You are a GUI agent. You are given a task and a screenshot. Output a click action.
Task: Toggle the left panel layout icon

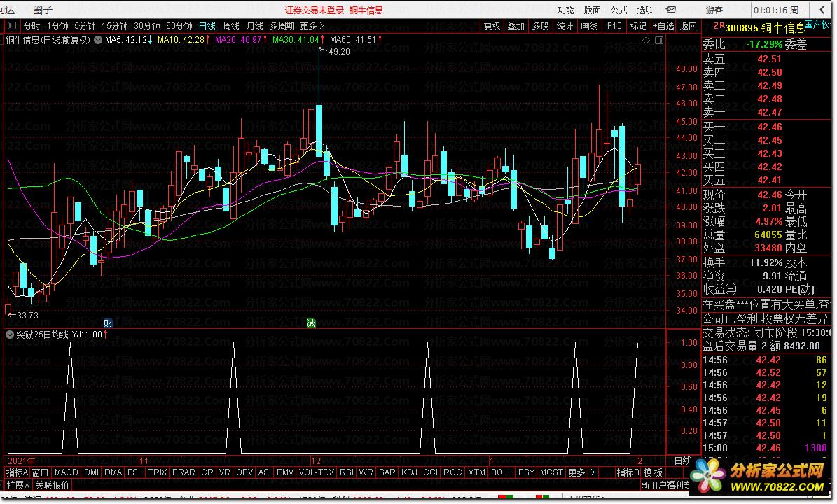pyautogui.click(x=12, y=26)
